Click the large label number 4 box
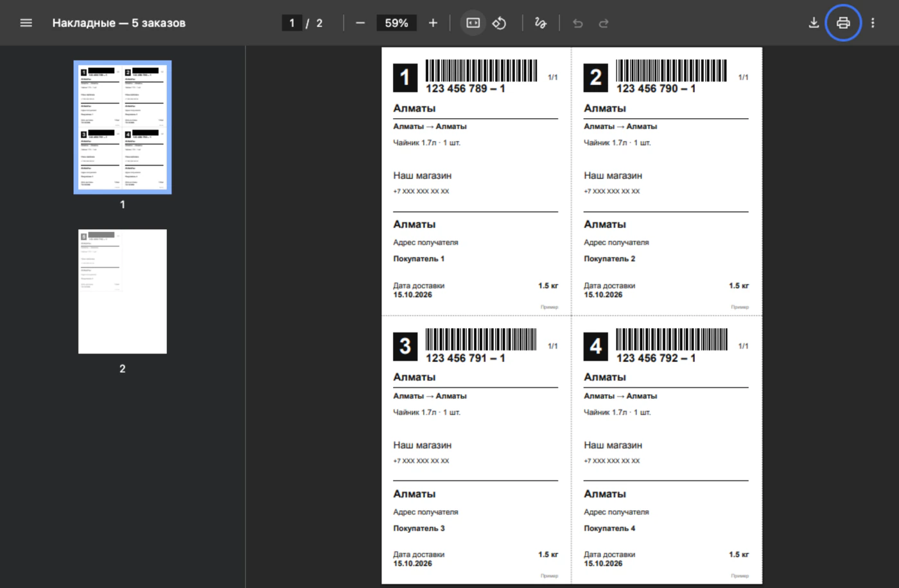 pyautogui.click(x=596, y=347)
